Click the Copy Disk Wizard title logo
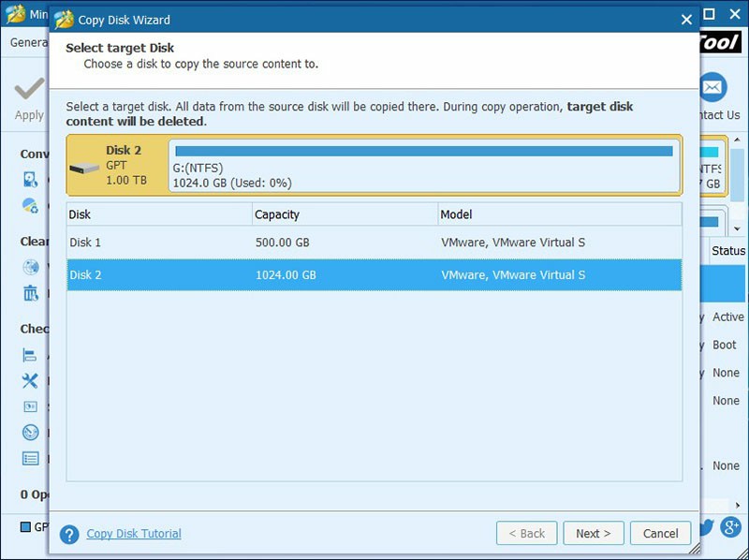This screenshot has width=749, height=560. pos(64,20)
